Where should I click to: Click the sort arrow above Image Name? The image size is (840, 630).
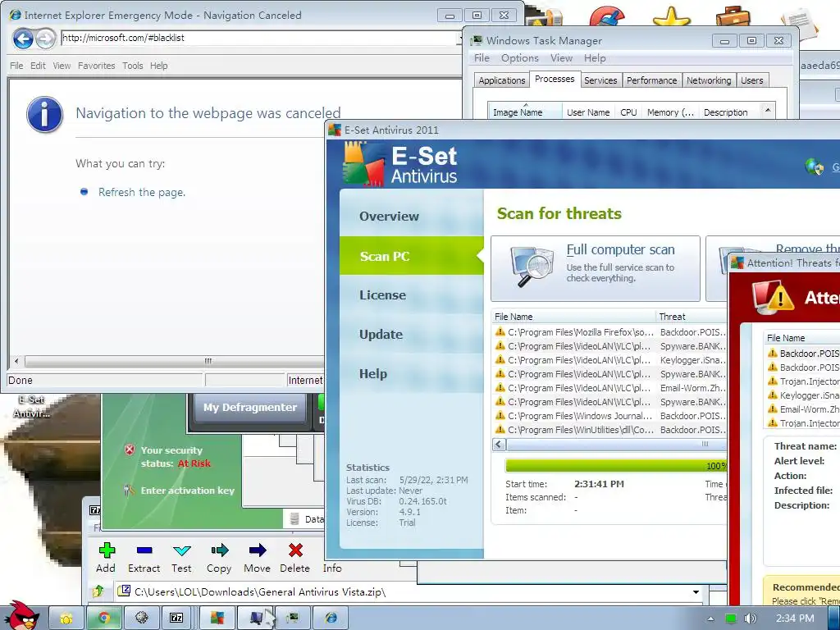coord(525,104)
